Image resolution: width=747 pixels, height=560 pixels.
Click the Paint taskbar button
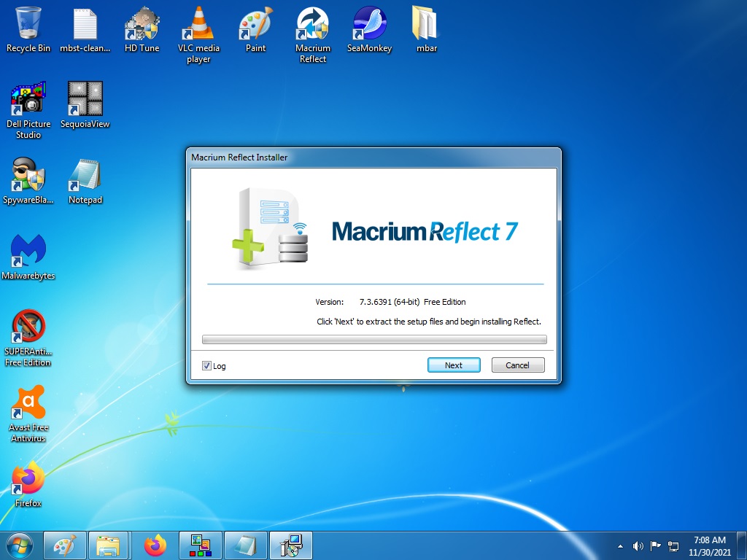point(65,545)
